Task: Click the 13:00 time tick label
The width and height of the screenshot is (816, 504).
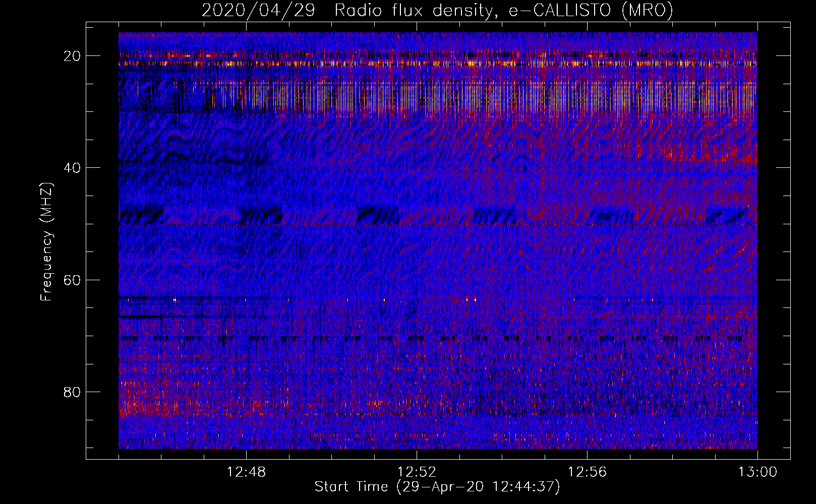Action: click(757, 472)
